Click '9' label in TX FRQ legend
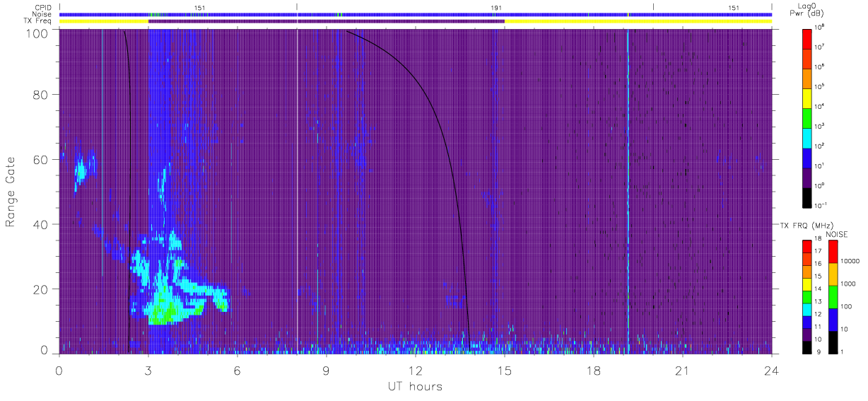This screenshot has height=401, width=868. [x=818, y=351]
